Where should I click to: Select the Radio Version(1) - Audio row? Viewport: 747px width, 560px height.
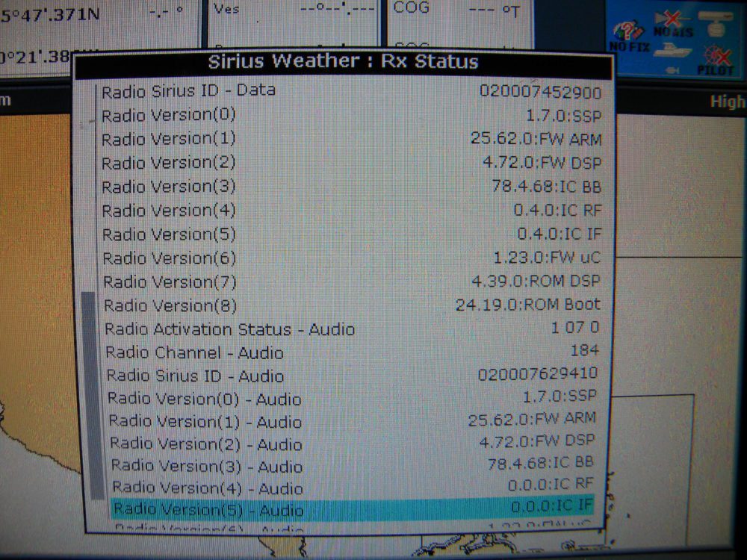[353, 420]
